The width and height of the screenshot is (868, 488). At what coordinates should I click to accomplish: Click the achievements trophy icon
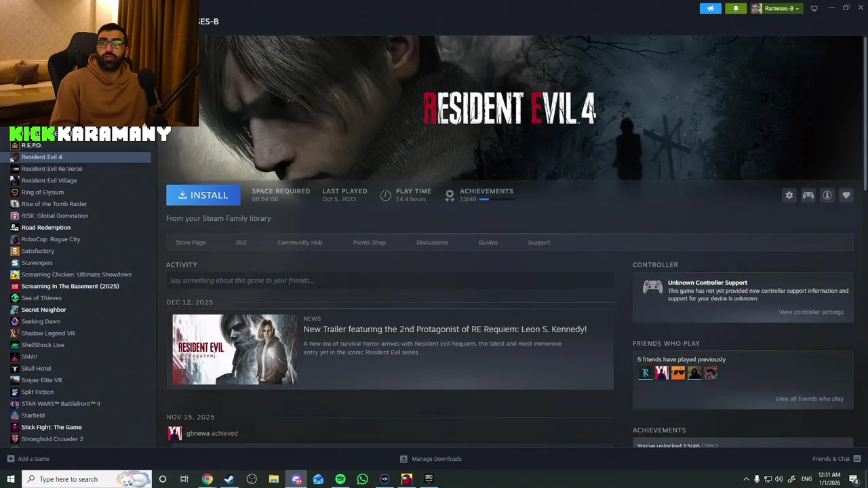point(449,195)
